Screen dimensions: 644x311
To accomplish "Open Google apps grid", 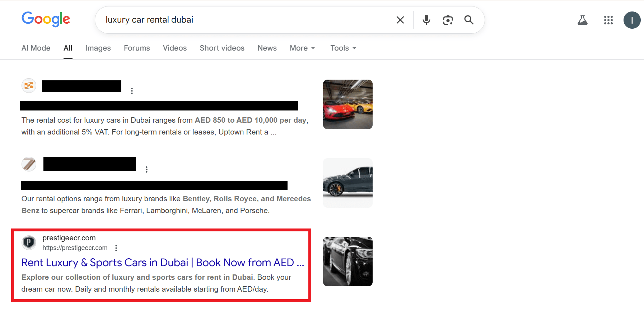I will tap(608, 20).
